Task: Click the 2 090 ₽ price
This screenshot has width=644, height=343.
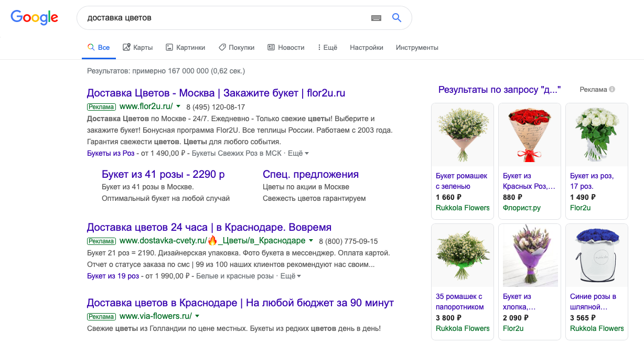Action: (516, 318)
